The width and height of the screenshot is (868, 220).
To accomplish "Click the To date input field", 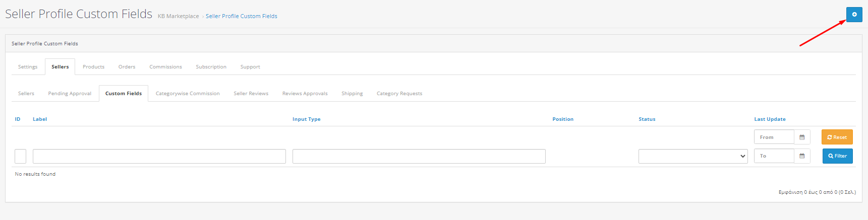I will pos(774,156).
